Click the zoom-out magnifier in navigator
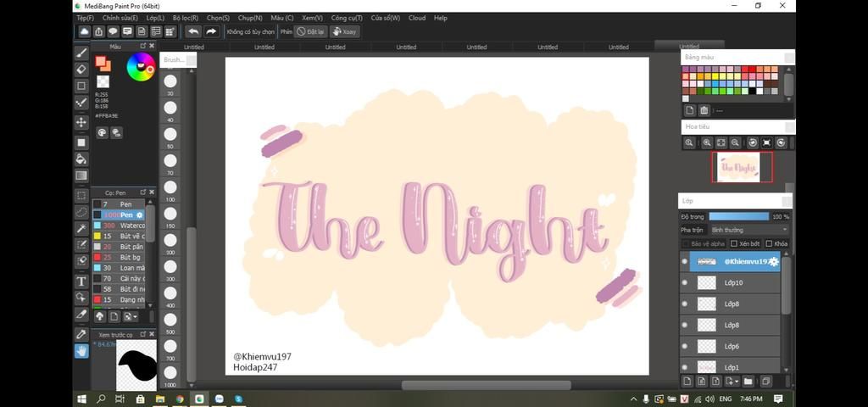Viewport: 868px width, 407px height. (x=735, y=142)
